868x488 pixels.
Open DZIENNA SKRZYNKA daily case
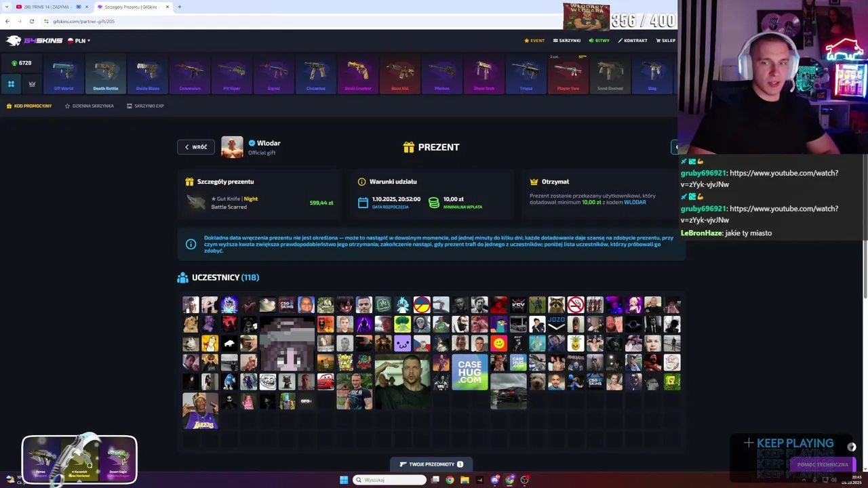90,106
